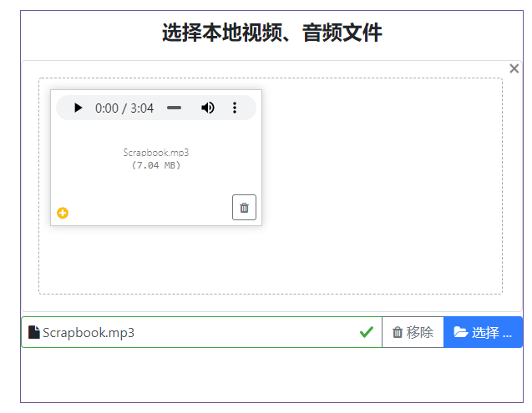This screenshot has height=413, width=532.
Task: Click the file document icon in caption
Action: 33,332
